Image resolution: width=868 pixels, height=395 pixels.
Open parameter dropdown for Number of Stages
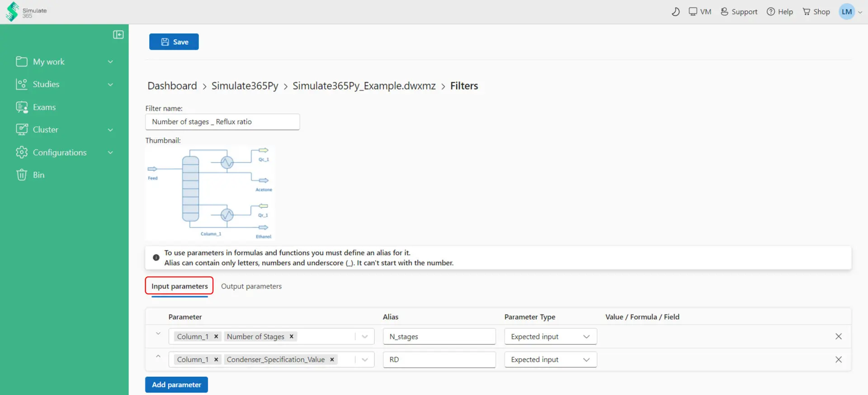365,337
